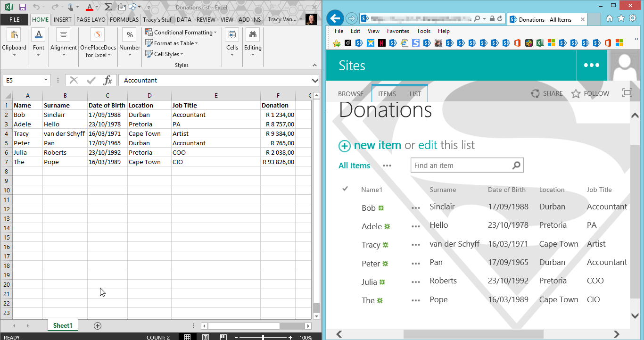Screen dimensions: 644x340
Task: Open the All Items view link
Action: coord(355,166)
